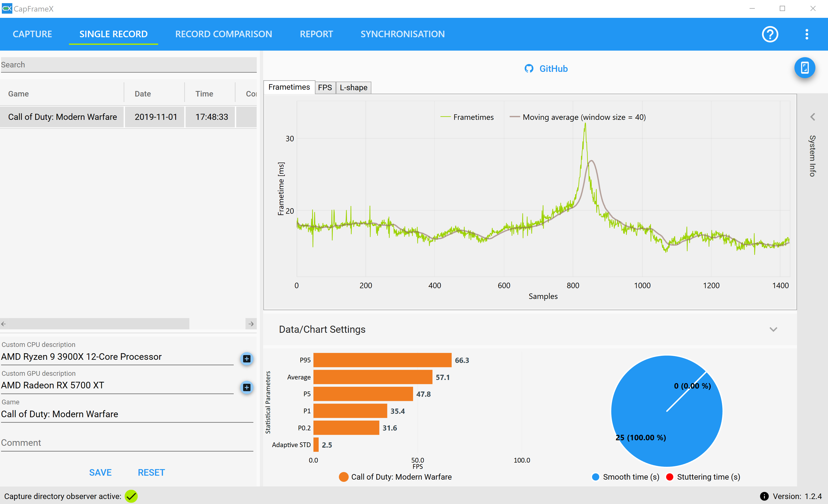Toggle the Moving average legend series
The image size is (828, 504).
[x=578, y=117]
